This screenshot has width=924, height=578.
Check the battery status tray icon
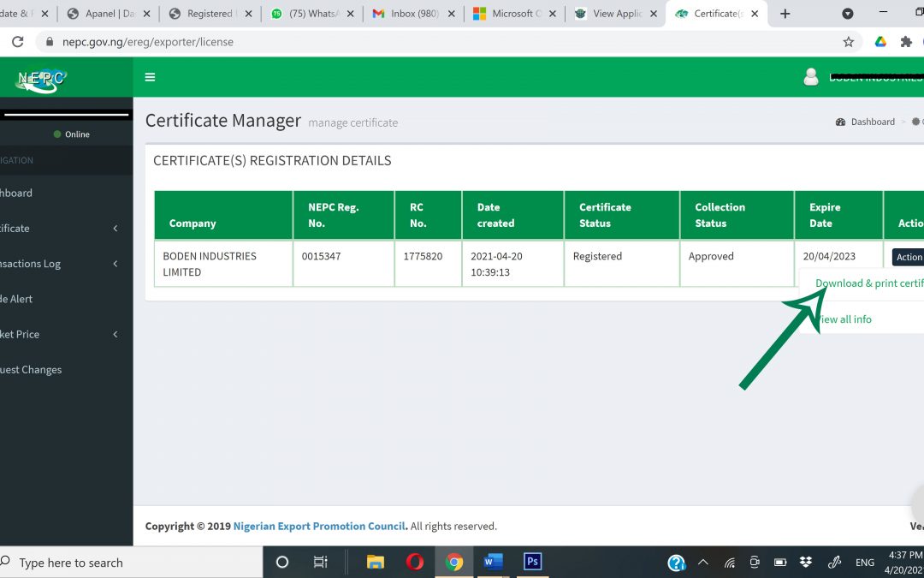[x=780, y=563]
